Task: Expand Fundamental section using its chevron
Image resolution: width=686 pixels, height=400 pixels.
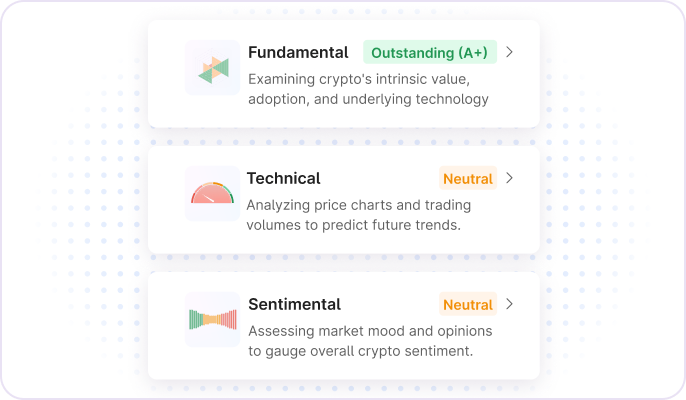Action: tap(509, 52)
